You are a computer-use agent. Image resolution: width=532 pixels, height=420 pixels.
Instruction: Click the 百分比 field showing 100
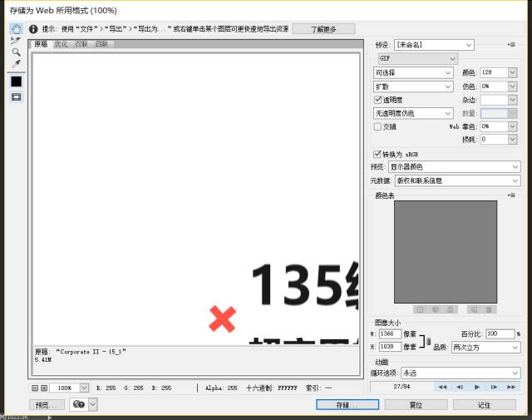[500, 334]
